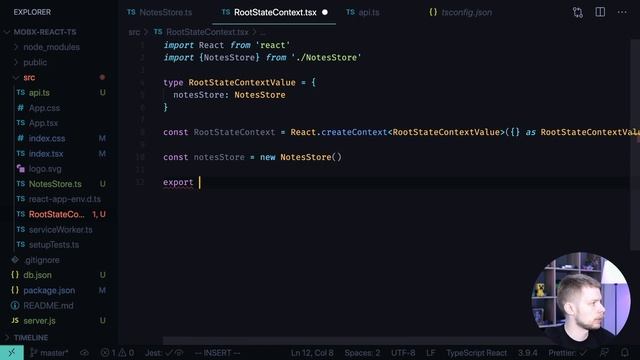Open index.tsx in the explorer

[46, 153]
